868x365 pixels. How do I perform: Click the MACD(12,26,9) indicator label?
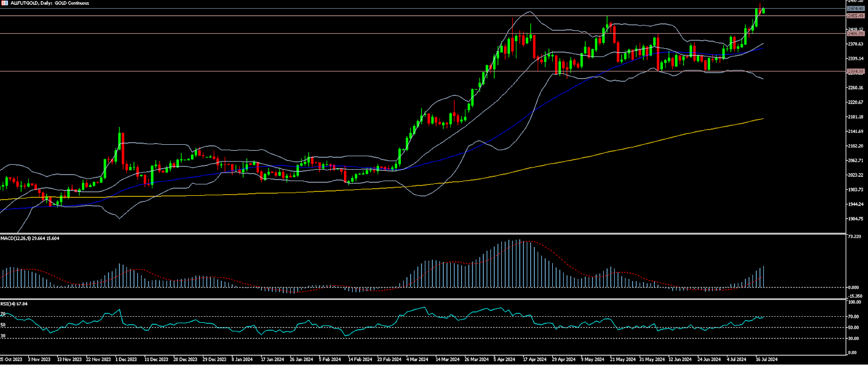pyautogui.click(x=30, y=239)
